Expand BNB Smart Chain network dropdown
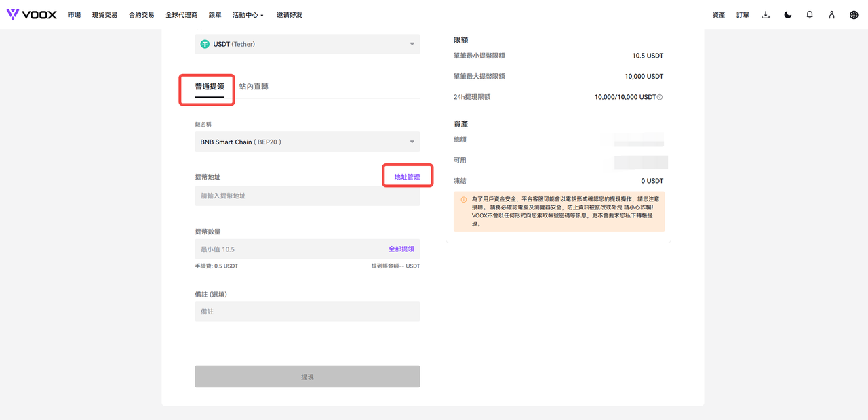Image resolution: width=868 pixels, height=420 pixels. [307, 142]
